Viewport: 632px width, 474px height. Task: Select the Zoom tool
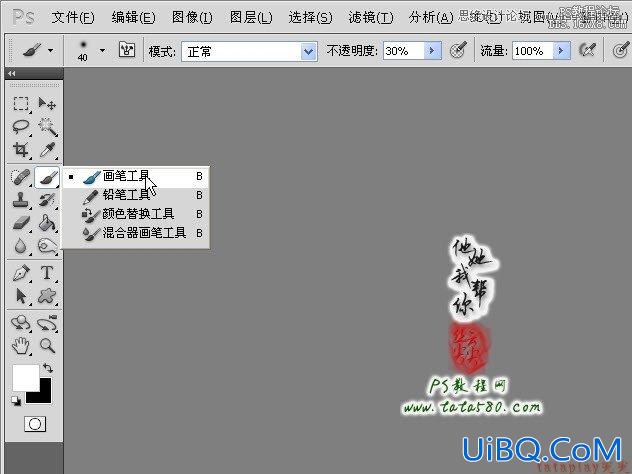pos(47,345)
